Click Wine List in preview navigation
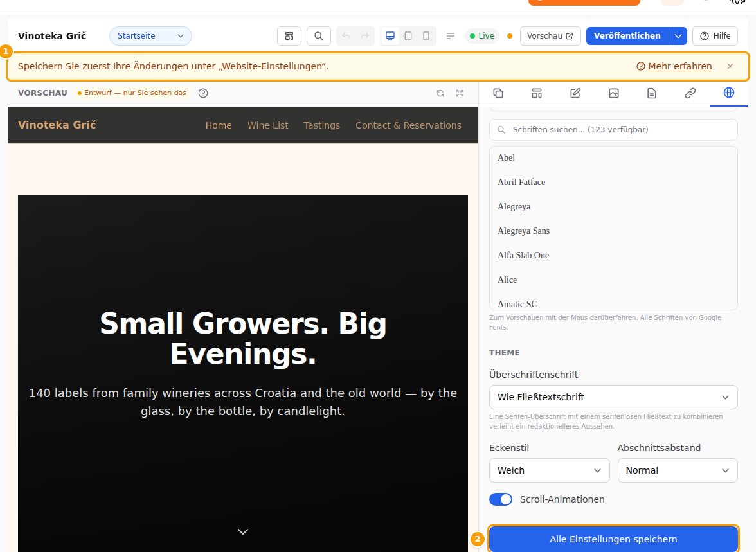Screen dimensions: 756x552 (x=267, y=125)
